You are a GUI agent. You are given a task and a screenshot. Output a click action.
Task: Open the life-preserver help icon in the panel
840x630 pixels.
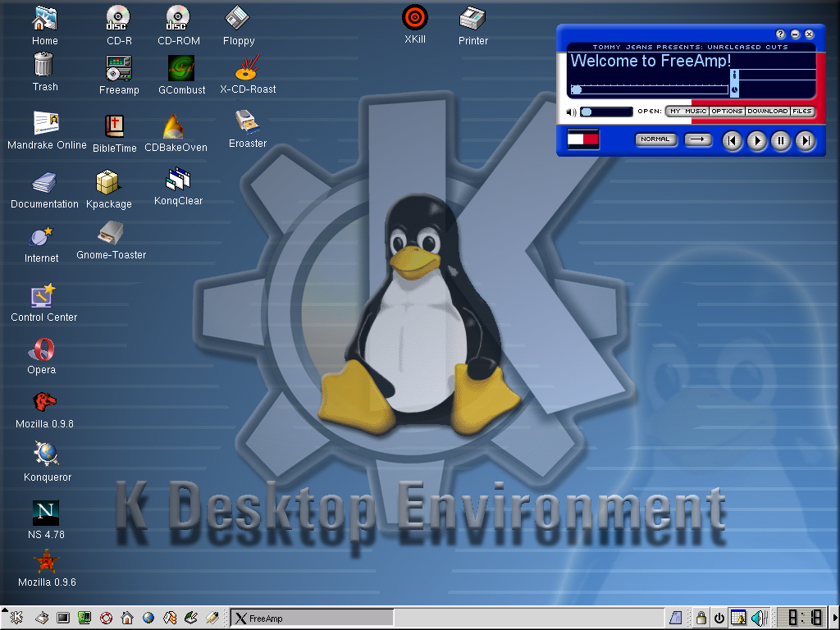point(106,619)
